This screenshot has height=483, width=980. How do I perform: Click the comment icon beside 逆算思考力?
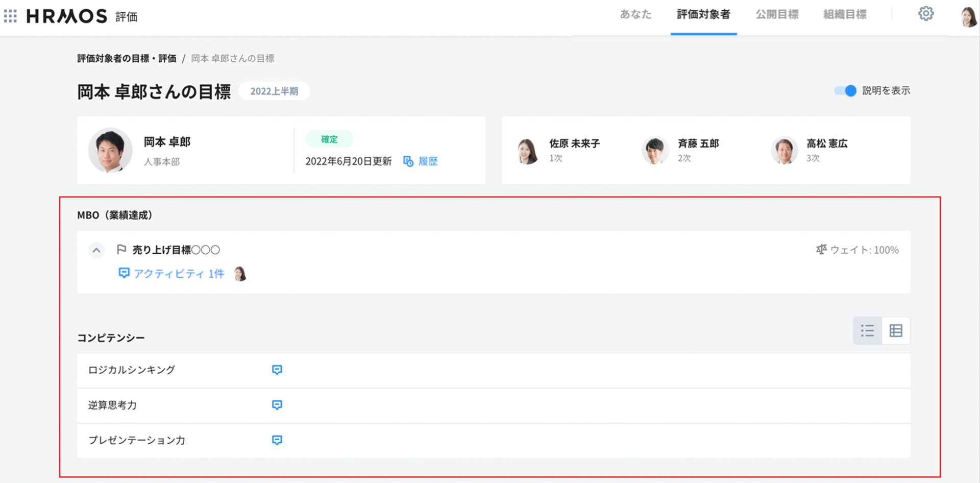(x=277, y=405)
